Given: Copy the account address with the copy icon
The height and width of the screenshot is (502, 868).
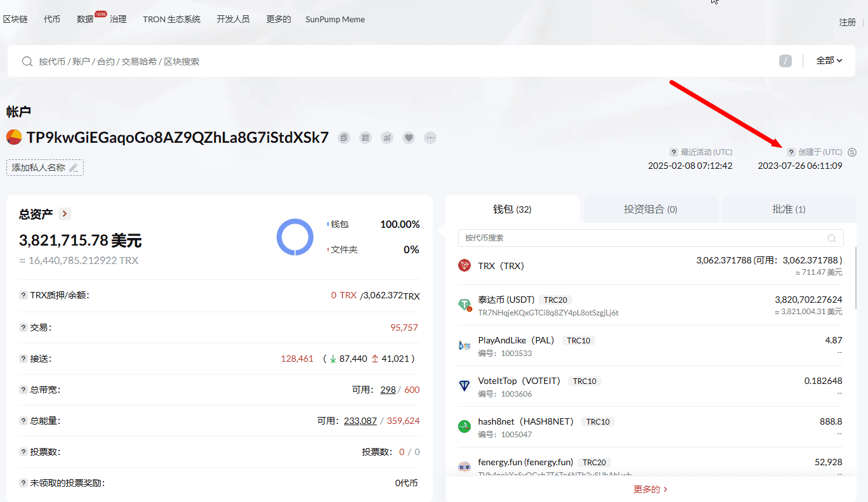Looking at the screenshot, I should [344, 138].
